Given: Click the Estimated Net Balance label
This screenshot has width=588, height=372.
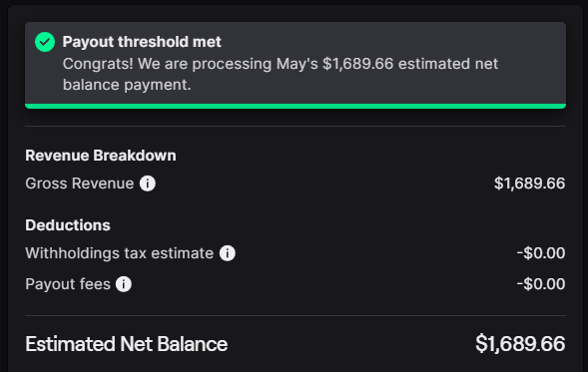Looking at the screenshot, I should [x=127, y=344].
